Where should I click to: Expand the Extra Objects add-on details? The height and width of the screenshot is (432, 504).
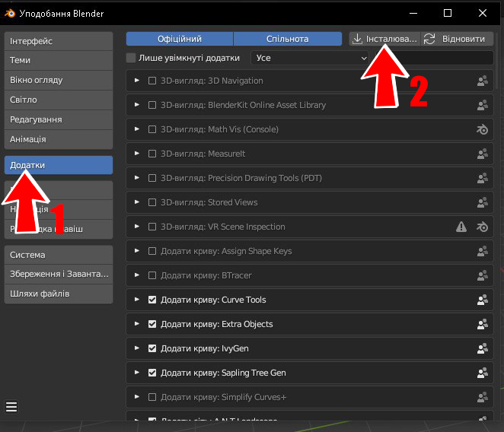click(x=137, y=324)
